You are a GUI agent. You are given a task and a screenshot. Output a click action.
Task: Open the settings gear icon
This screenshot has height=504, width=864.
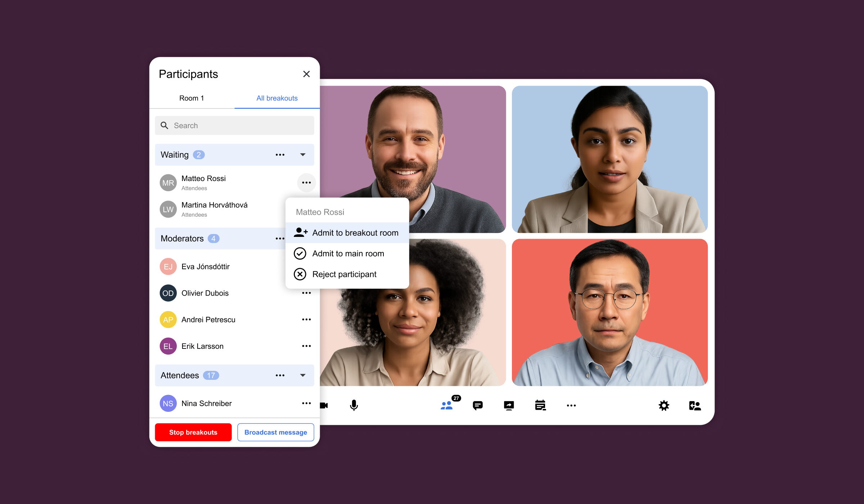664,406
